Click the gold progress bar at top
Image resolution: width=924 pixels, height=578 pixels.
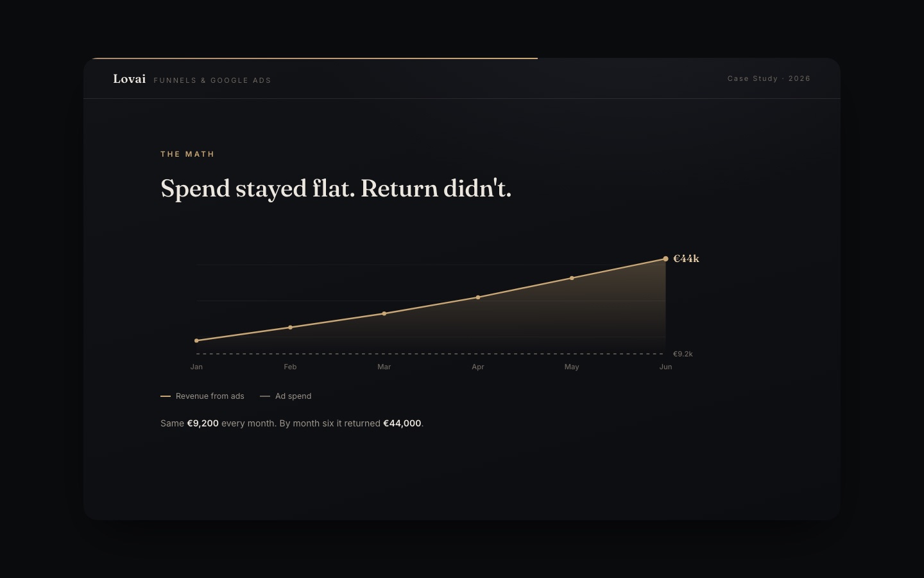coord(313,58)
